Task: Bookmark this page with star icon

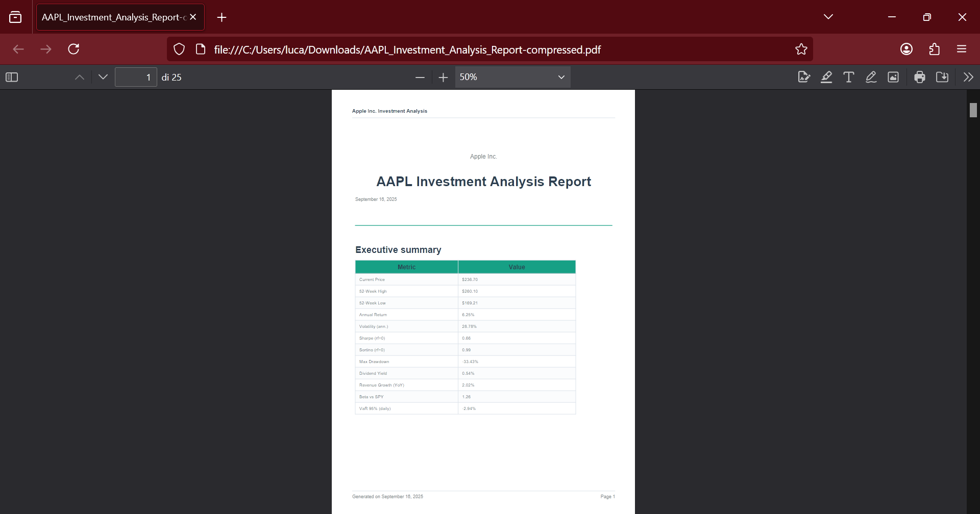Action: [x=801, y=49]
